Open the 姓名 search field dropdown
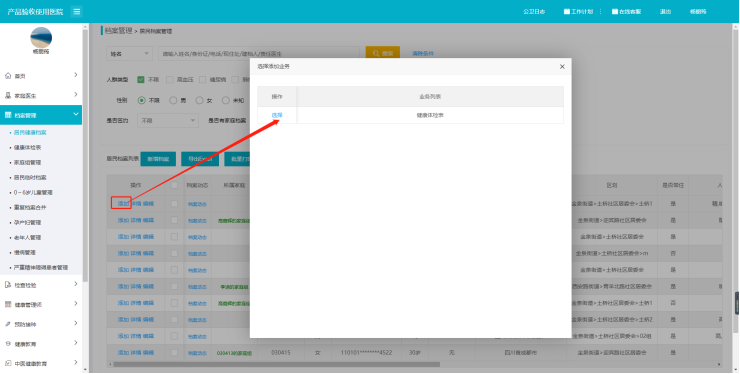740x374 pixels. click(x=129, y=54)
